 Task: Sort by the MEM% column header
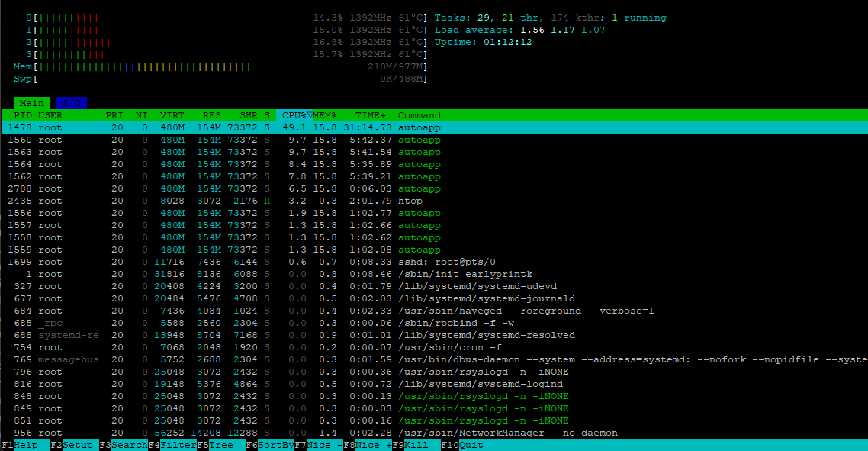point(325,115)
